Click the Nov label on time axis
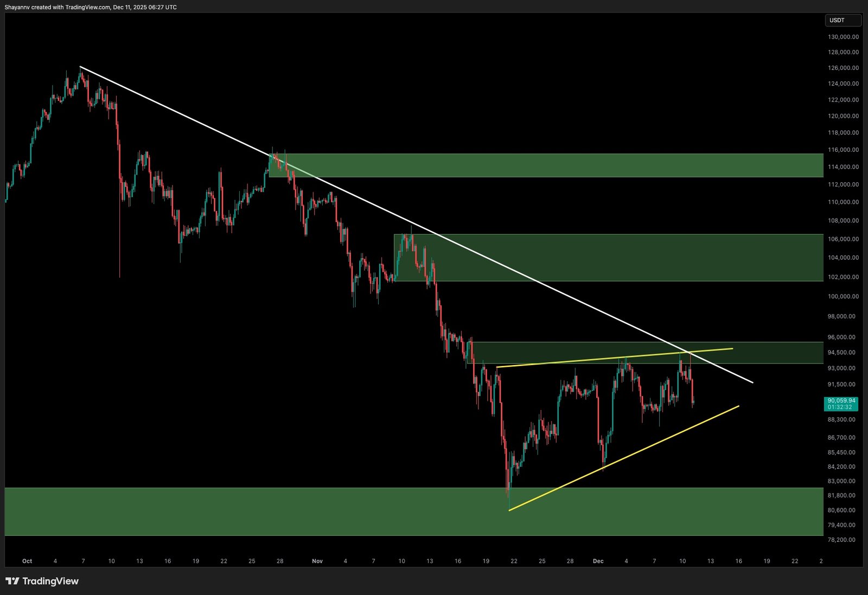This screenshot has height=595, width=868. (317, 561)
